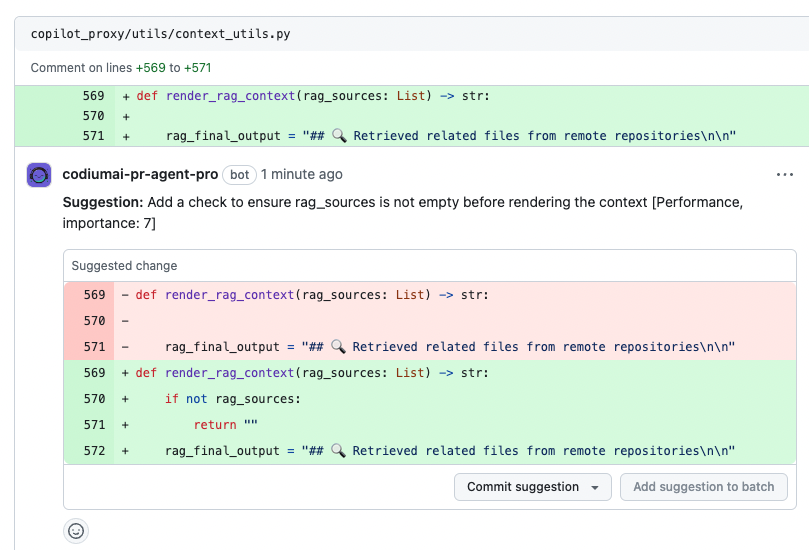The width and height of the screenshot is (809, 550).
Task: Click magnifying glass emoji in top diff line 571
Action: 339,136
